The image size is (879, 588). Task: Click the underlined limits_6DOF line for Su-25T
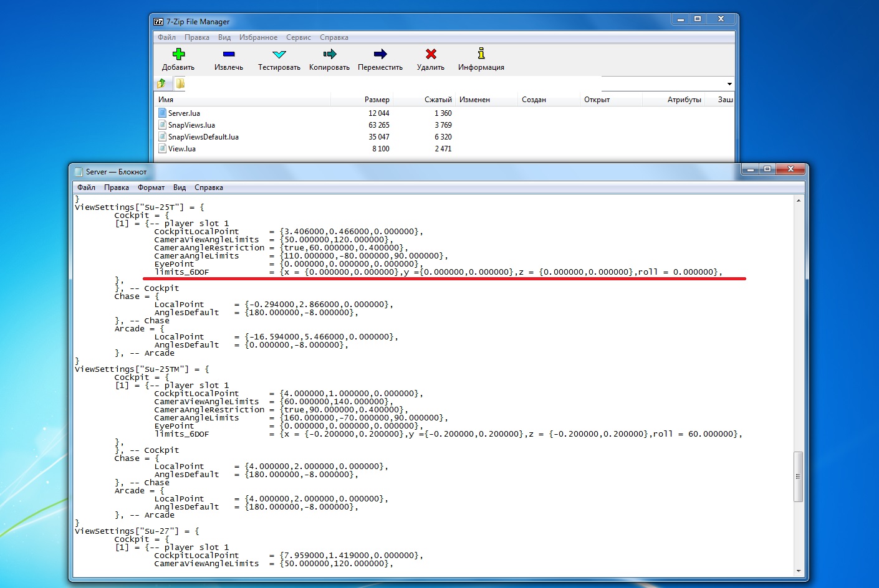point(438,272)
